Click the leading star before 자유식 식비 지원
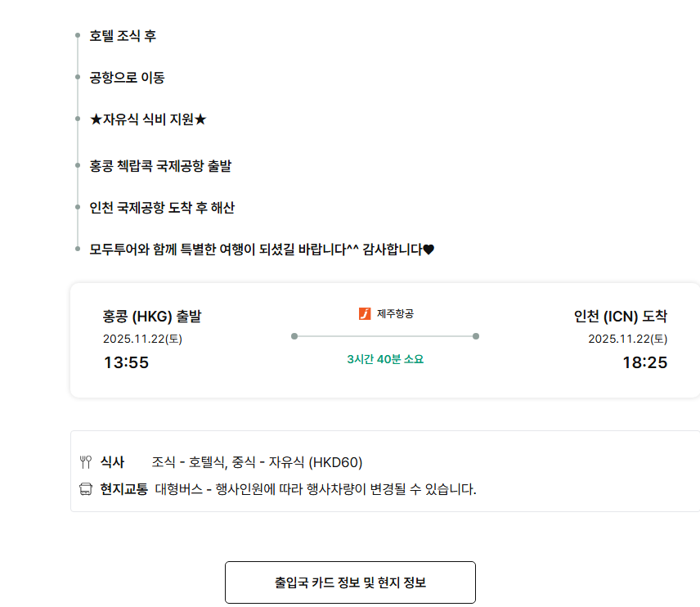The height and width of the screenshot is (607, 700). click(96, 119)
